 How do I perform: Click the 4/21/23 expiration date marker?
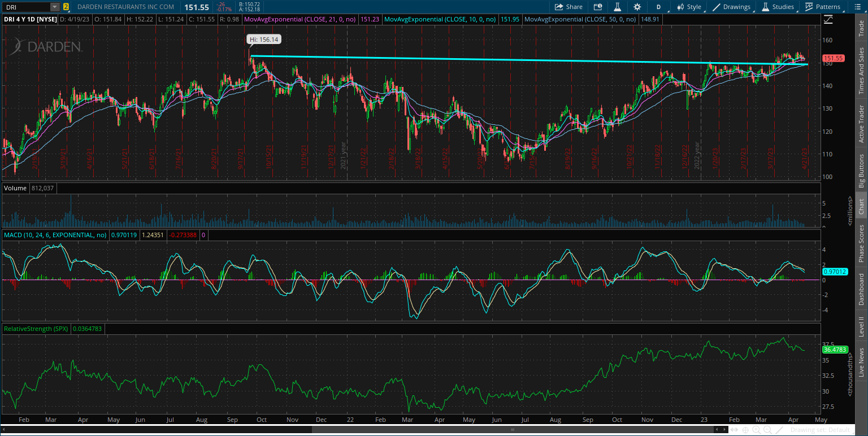[x=805, y=159]
